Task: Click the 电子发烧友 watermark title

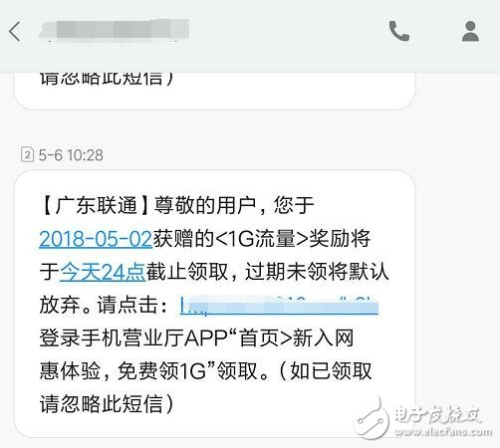Action: click(x=437, y=414)
